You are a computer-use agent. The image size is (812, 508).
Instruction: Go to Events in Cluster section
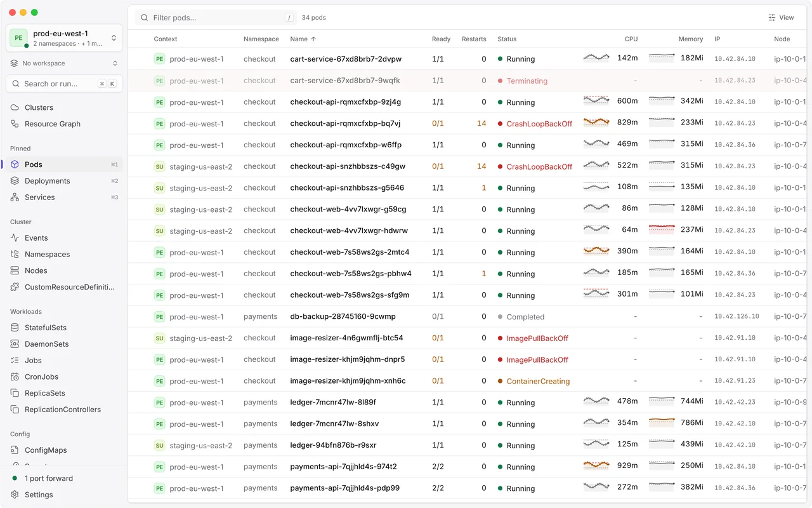64,238
